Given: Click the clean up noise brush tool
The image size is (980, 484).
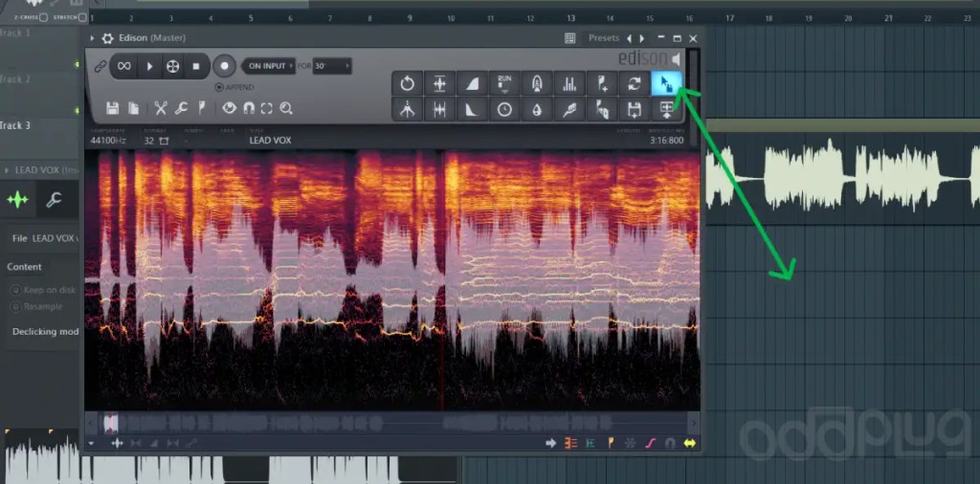Looking at the screenshot, I should [x=569, y=110].
